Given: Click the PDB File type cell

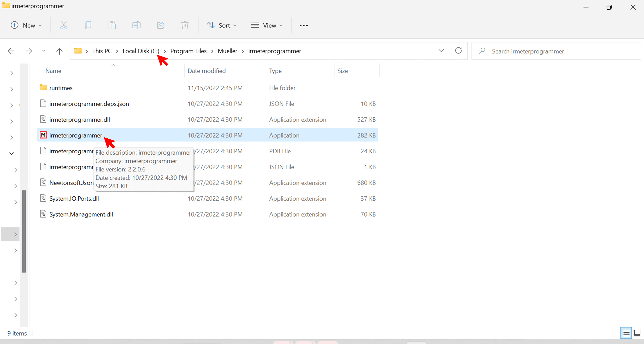Looking at the screenshot, I should 280,151.
